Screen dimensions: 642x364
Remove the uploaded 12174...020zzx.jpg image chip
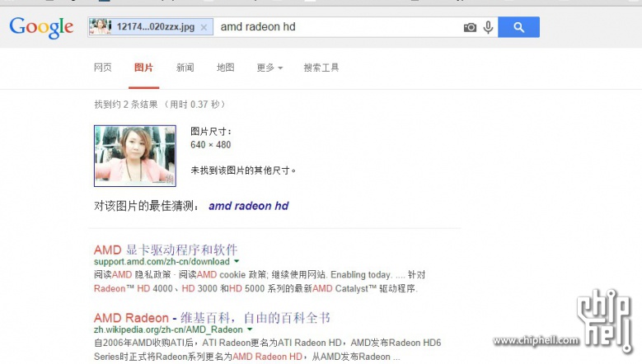[x=204, y=27]
